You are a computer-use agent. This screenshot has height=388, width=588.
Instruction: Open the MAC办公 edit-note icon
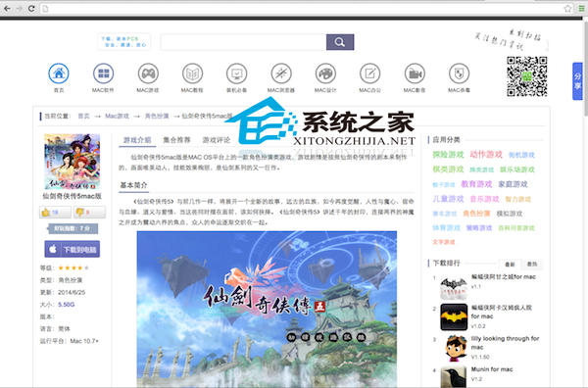[370, 73]
